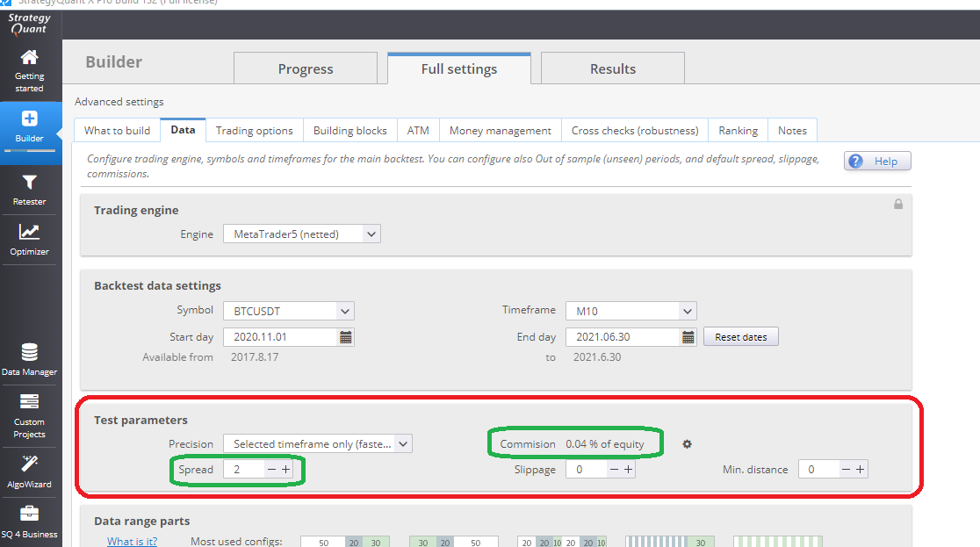Increase the Spread value
The width and height of the screenshot is (980, 547).
[x=286, y=470]
